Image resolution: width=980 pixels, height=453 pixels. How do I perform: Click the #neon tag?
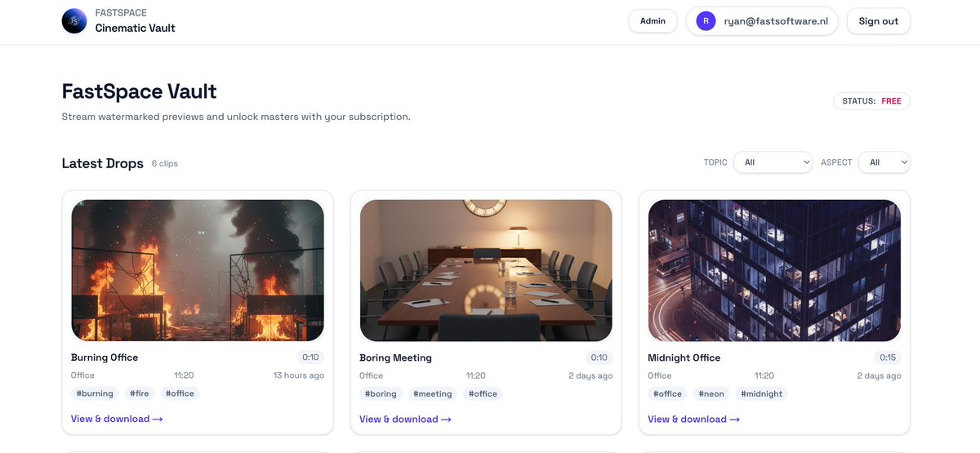tap(711, 393)
